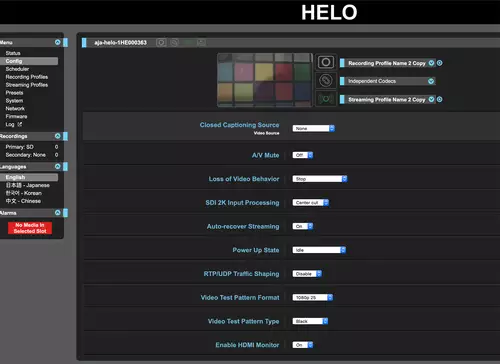Click blue handle of Recordings panel

[x=65, y=136]
